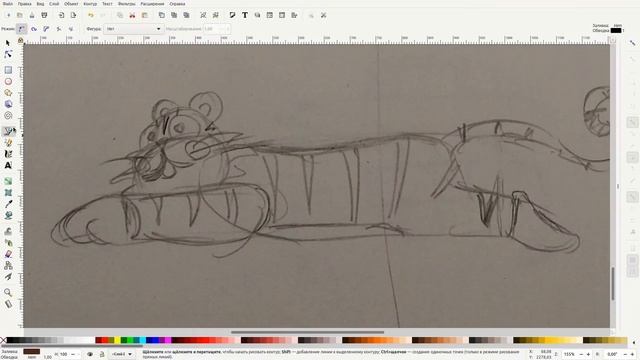The image size is (640, 360).
Task: Select the Selector arrow tool
Action: [8, 43]
